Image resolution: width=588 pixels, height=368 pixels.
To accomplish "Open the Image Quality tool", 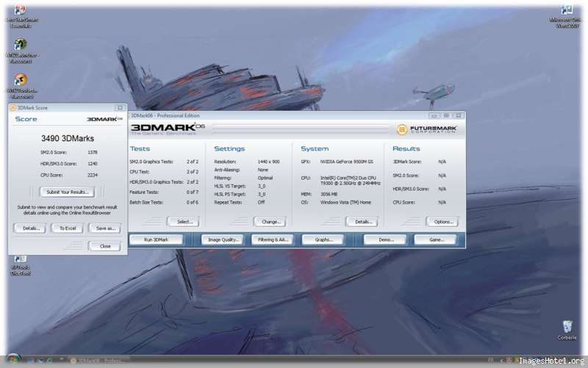I will coord(221,239).
